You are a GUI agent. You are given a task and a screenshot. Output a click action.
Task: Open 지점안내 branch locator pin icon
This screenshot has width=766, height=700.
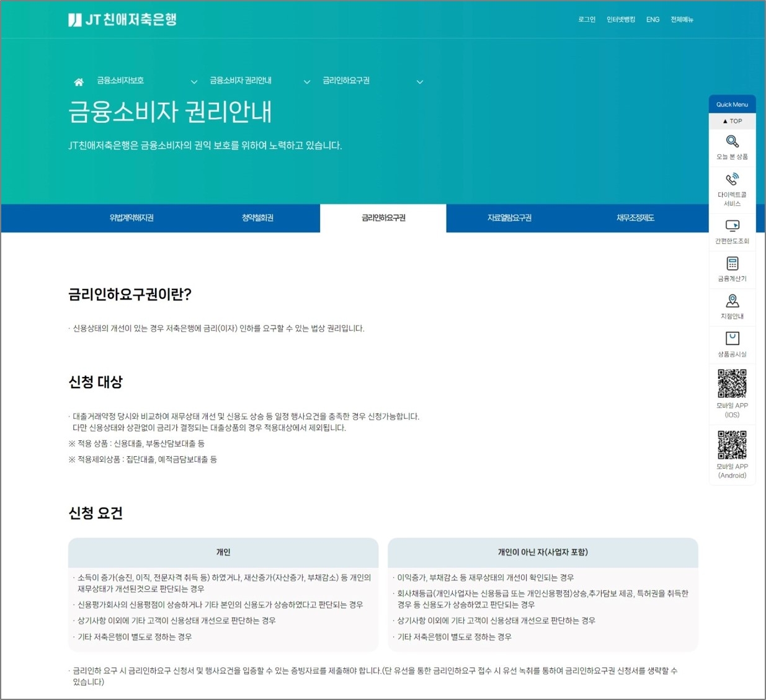[732, 302]
